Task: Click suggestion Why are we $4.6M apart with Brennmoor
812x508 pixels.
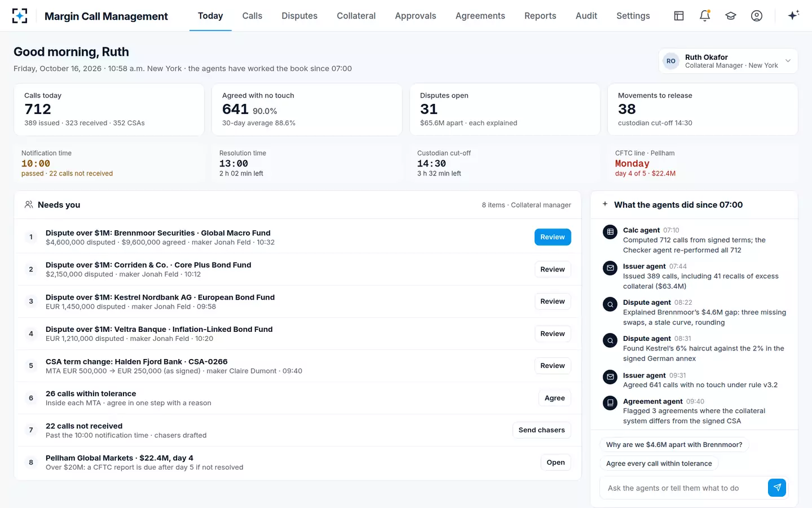Action: tap(674, 445)
